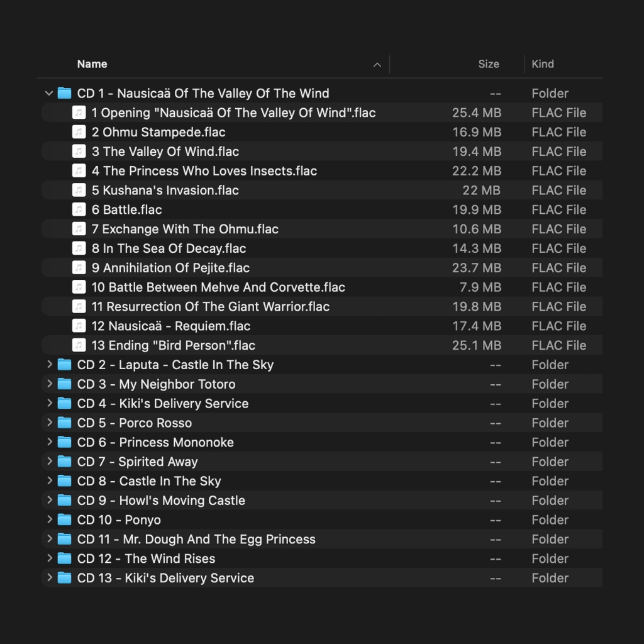644x644 pixels.
Task: Click the folder icon for CD 10 - Ponyo
Action: (x=64, y=520)
